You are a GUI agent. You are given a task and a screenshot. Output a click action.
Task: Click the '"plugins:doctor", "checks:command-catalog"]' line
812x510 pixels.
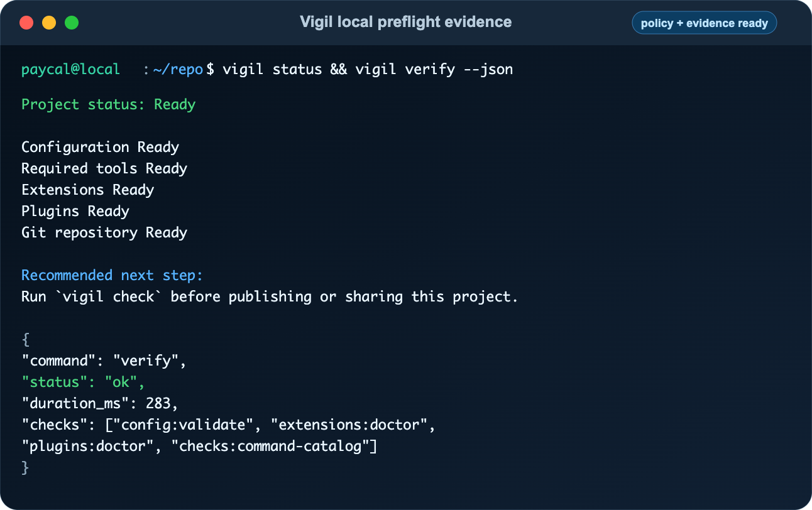[x=199, y=447]
